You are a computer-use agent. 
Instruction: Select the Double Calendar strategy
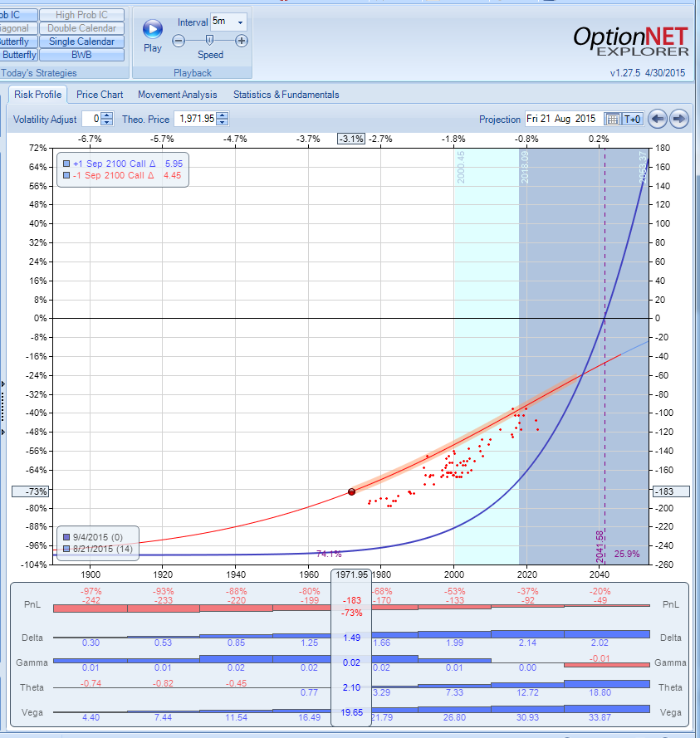pyautogui.click(x=81, y=28)
